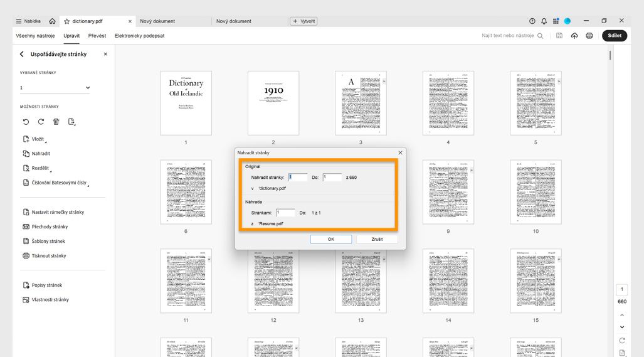The height and width of the screenshot is (357, 644).
Task: Open the Vybrané stránky dropdown
Action: click(x=55, y=87)
